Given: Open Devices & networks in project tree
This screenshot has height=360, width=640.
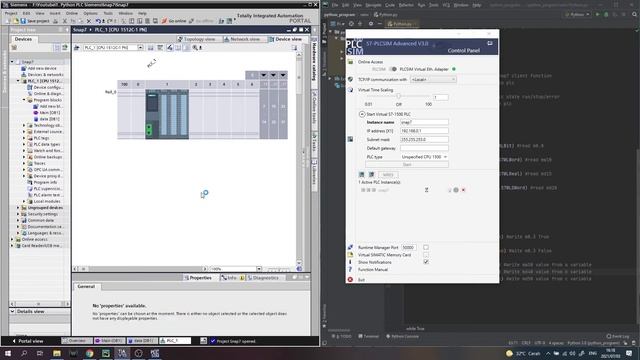Looking at the screenshot, I should click(x=42, y=75).
